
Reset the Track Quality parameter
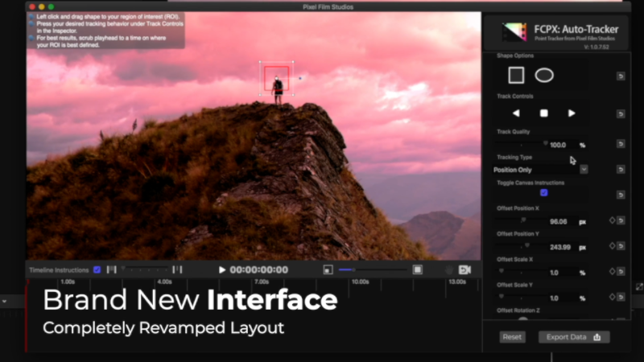621,144
